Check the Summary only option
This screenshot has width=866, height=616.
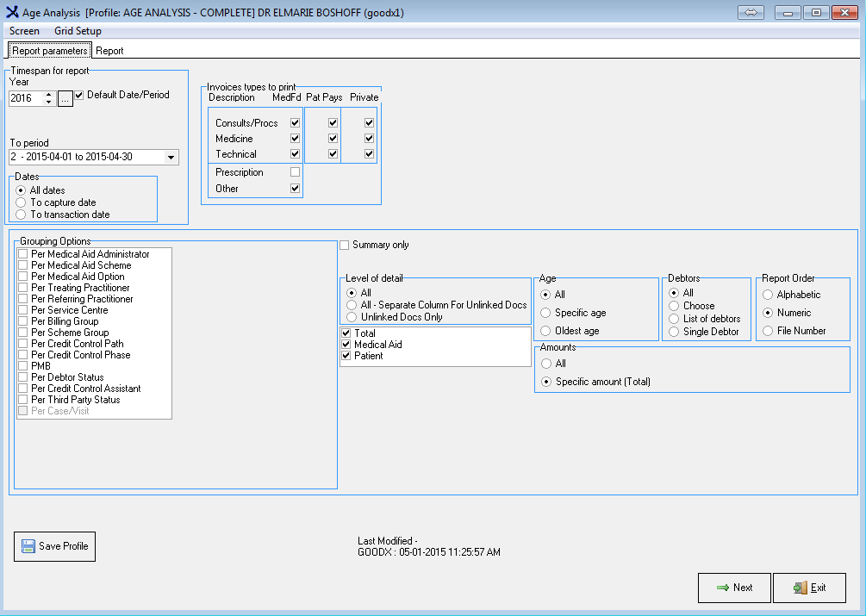coord(345,245)
